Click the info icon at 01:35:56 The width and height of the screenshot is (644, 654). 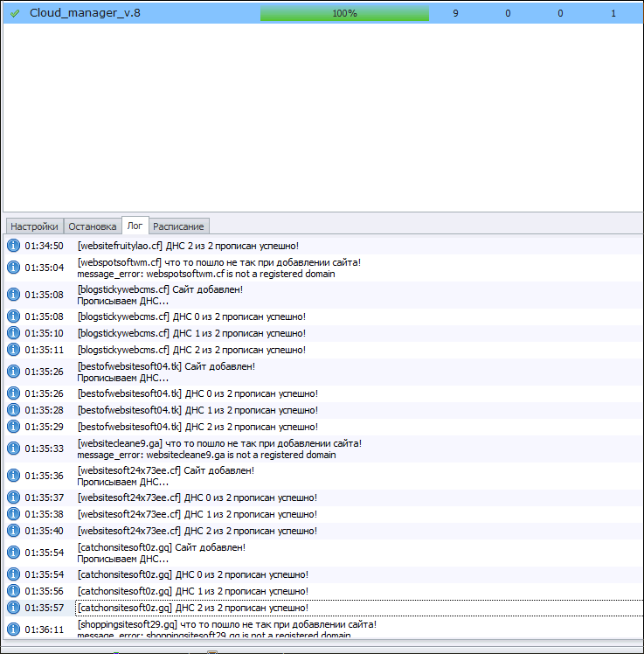[x=13, y=591]
